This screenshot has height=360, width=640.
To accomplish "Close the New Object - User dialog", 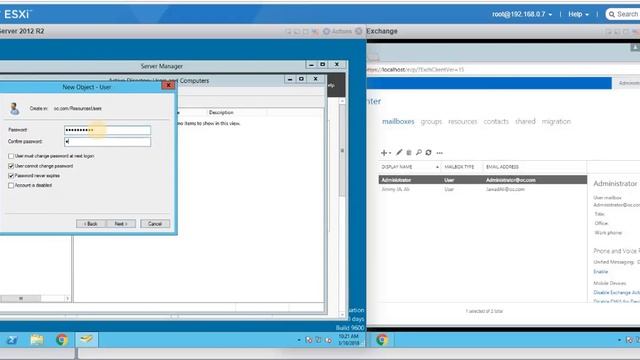I will 168,85.
